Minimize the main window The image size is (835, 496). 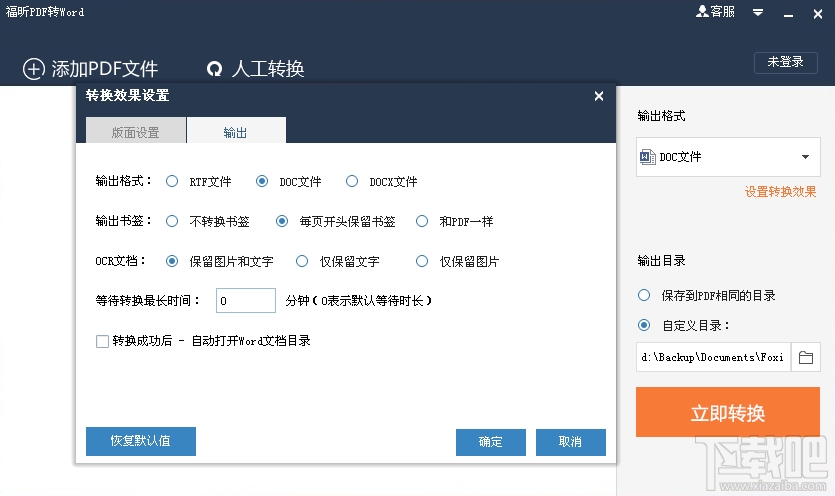tap(788, 14)
